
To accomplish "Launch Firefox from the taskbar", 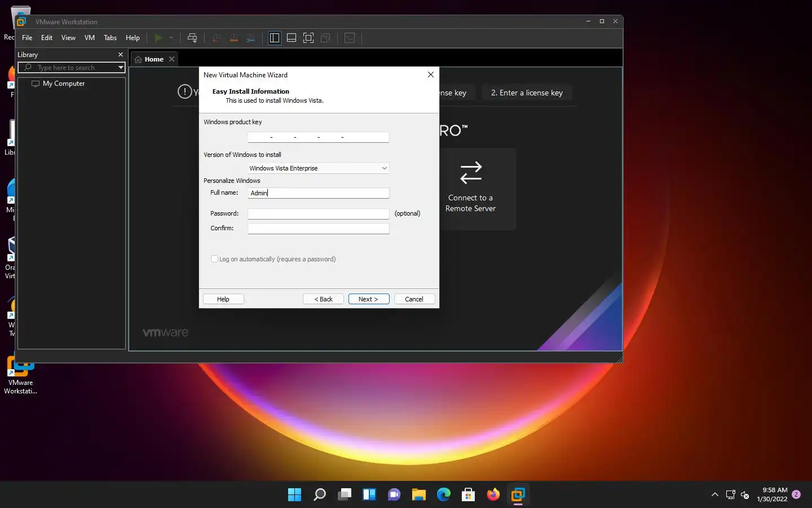I will tap(493, 495).
